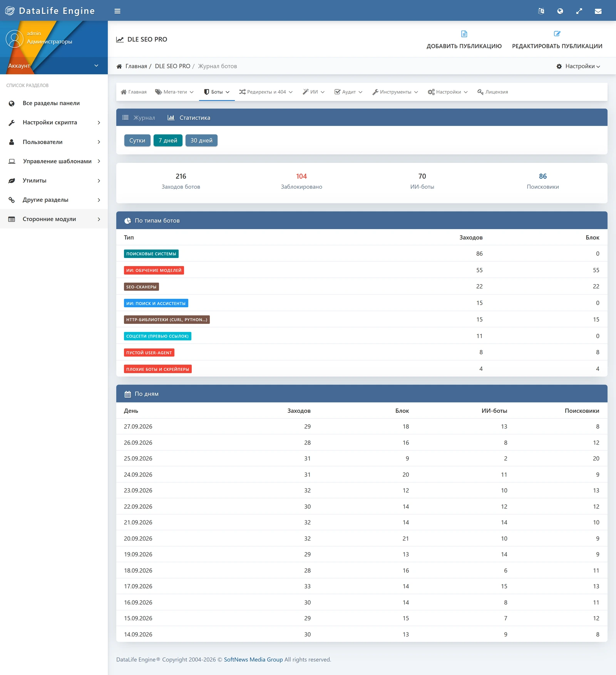The image size is (616, 675).
Task: Click the add publication document icon
Action: [464, 34]
